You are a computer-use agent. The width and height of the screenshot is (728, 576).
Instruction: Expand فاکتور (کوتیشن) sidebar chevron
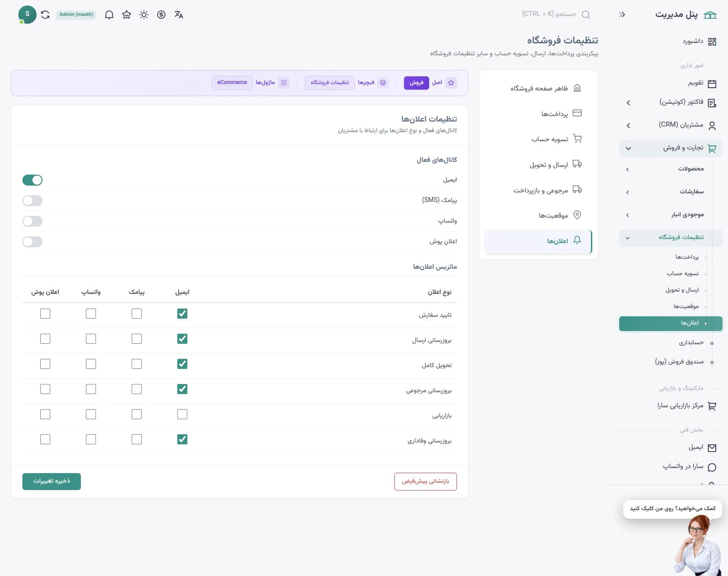tap(628, 103)
